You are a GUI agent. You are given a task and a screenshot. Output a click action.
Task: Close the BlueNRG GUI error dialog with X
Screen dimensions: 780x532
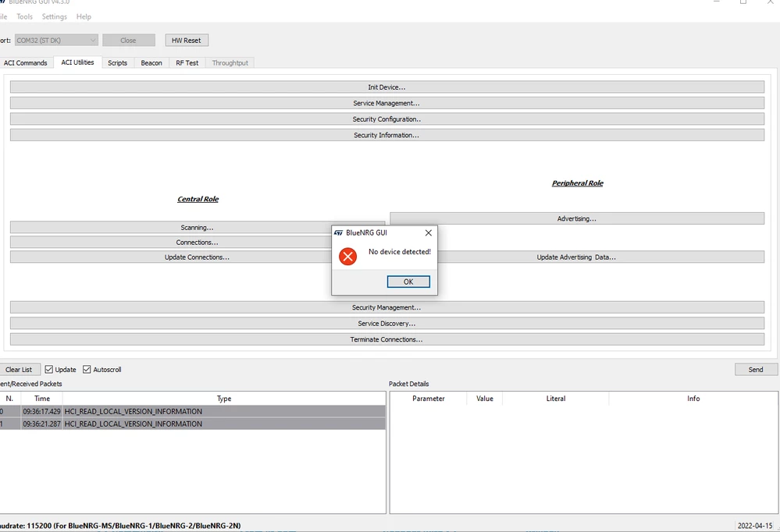coord(428,232)
